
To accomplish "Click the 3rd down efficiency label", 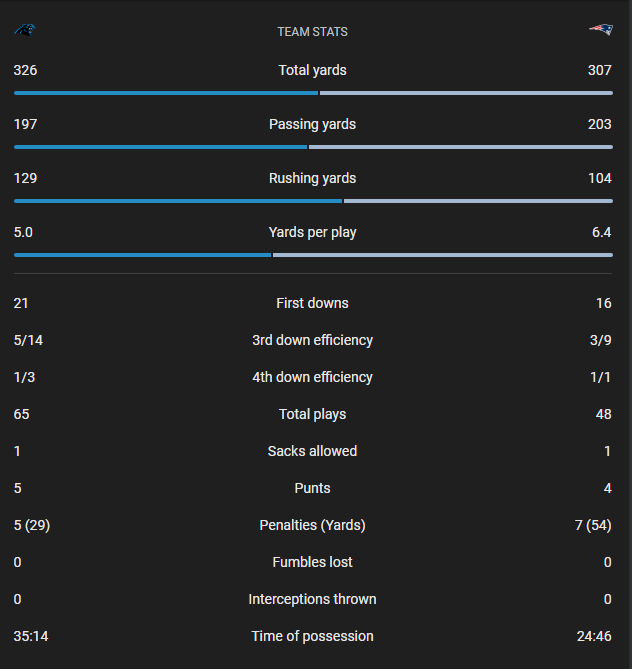I will (x=313, y=340).
